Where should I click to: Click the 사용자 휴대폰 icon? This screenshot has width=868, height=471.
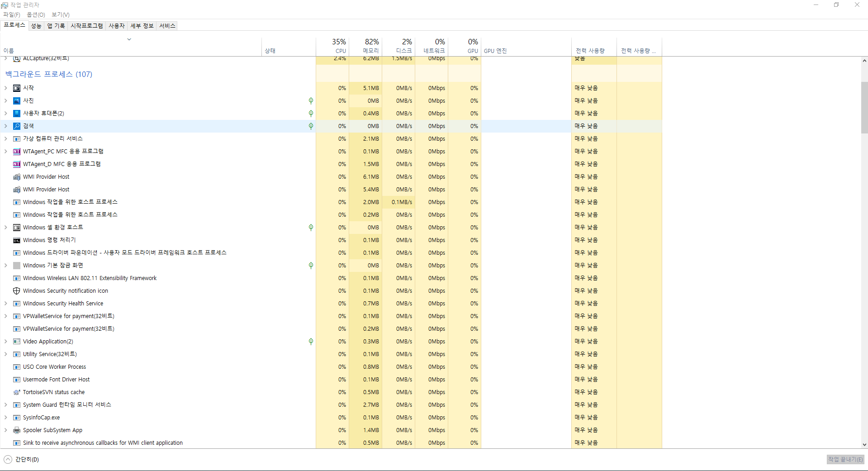(17, 114)
